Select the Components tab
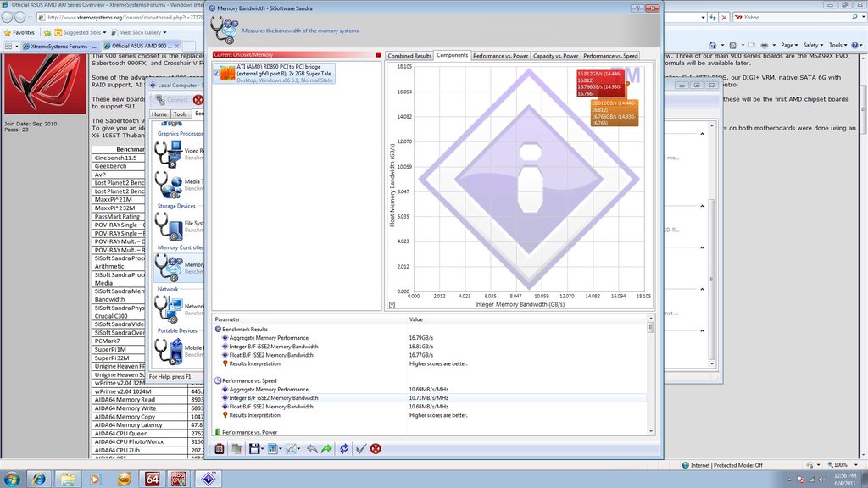 pos(452,55)
